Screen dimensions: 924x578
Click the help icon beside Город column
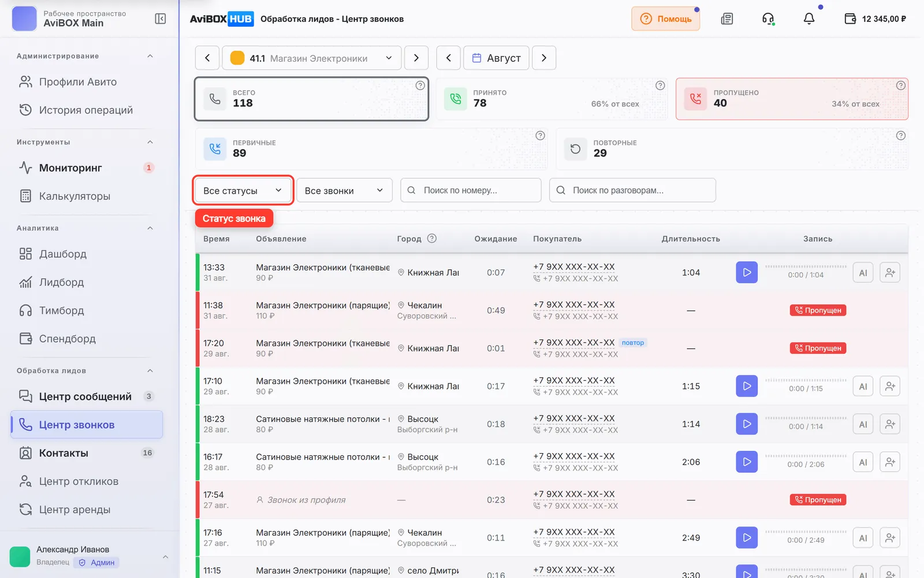[x=432, y=238]
